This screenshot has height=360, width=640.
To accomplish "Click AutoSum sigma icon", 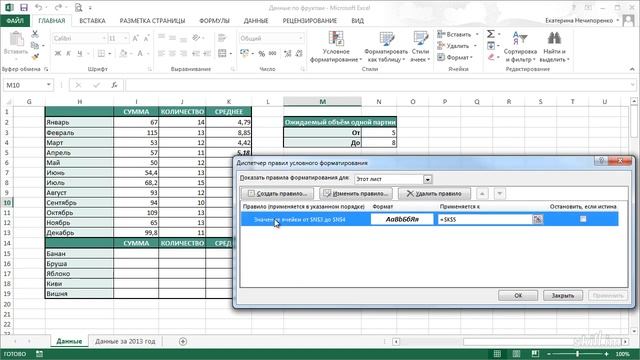I will click(491, 34).
